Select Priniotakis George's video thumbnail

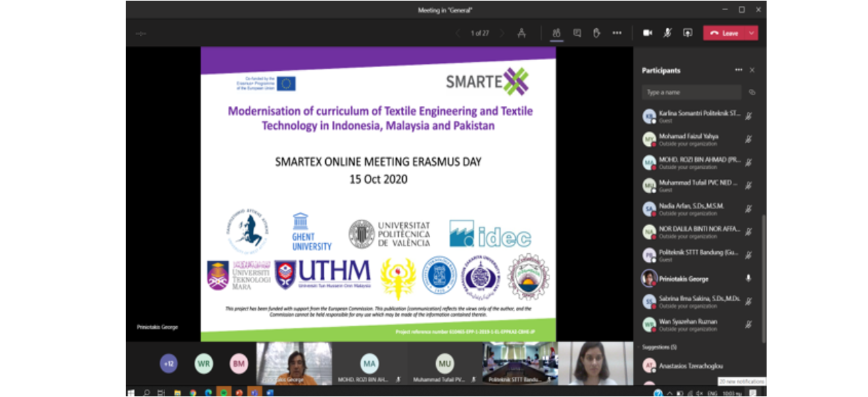294,363
